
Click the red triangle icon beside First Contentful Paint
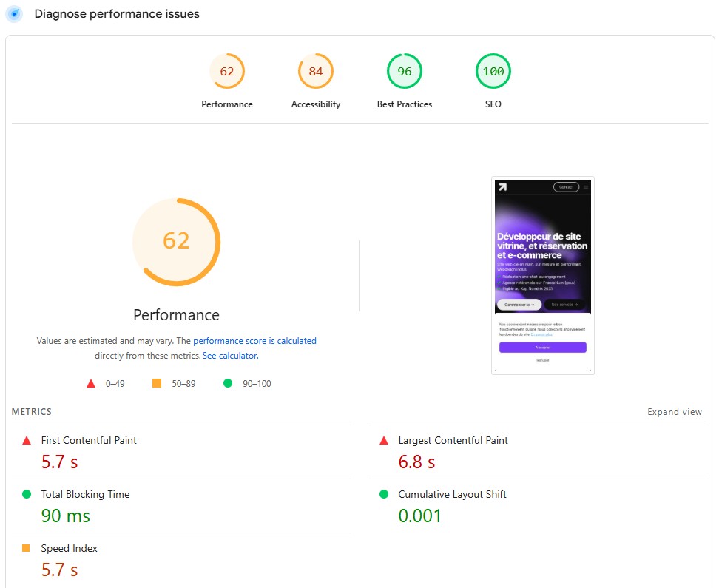pyautogui.click(x=27, y=439)
